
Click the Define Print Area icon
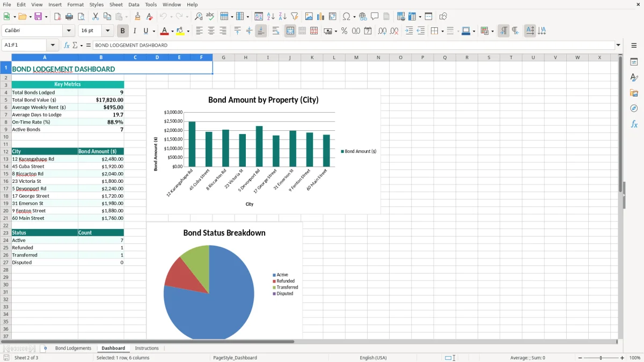pos(401,17)
